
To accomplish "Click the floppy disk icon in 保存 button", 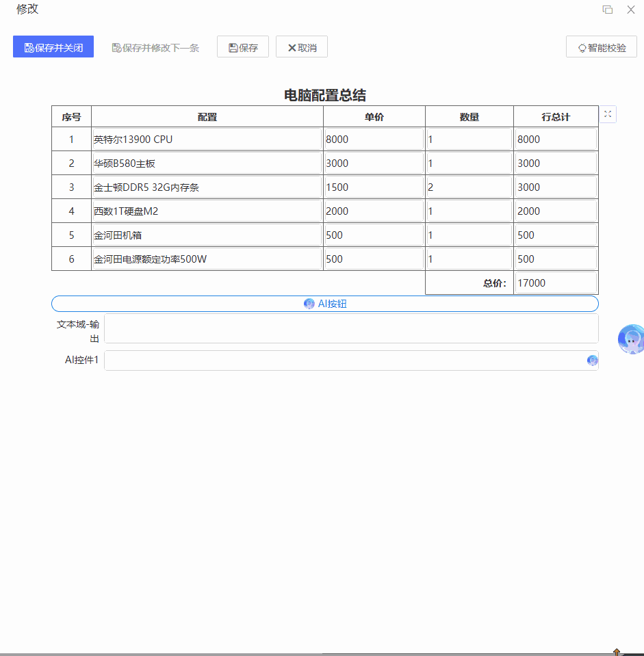I will point(232,47).
